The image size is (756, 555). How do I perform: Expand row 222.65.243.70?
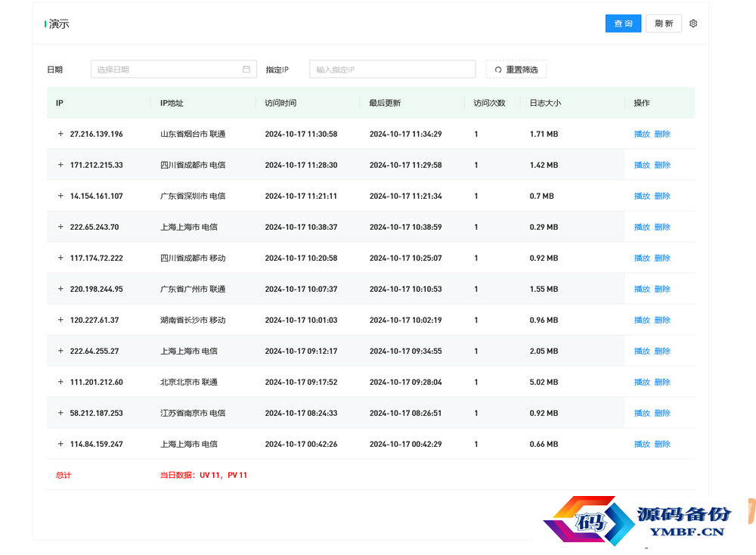coord(60,227)
